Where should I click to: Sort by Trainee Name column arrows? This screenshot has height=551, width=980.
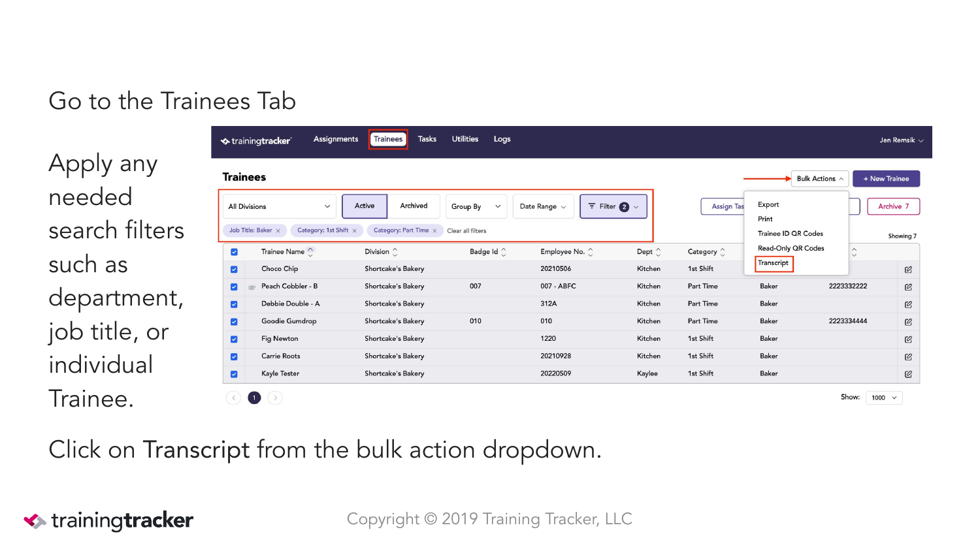pyautogui.click(x=310, y=251)
